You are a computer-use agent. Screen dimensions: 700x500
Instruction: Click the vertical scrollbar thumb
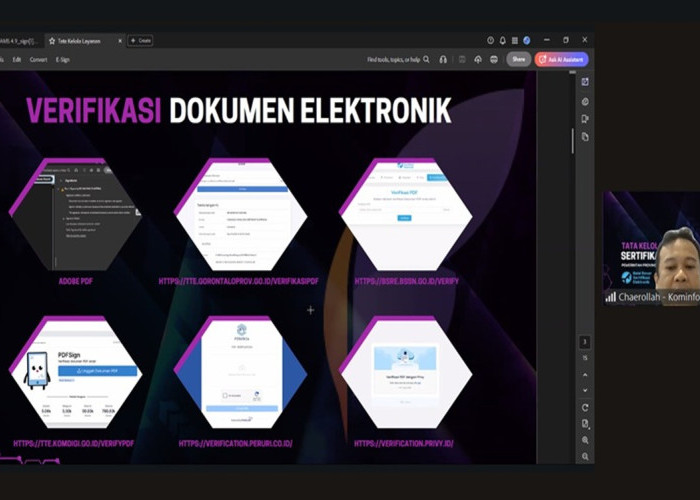click(573, 141)
